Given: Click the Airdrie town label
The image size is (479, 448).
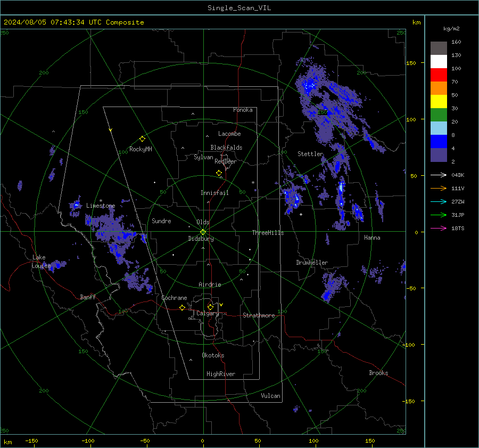Looking at the screenshot, I should tap(210, 284).
